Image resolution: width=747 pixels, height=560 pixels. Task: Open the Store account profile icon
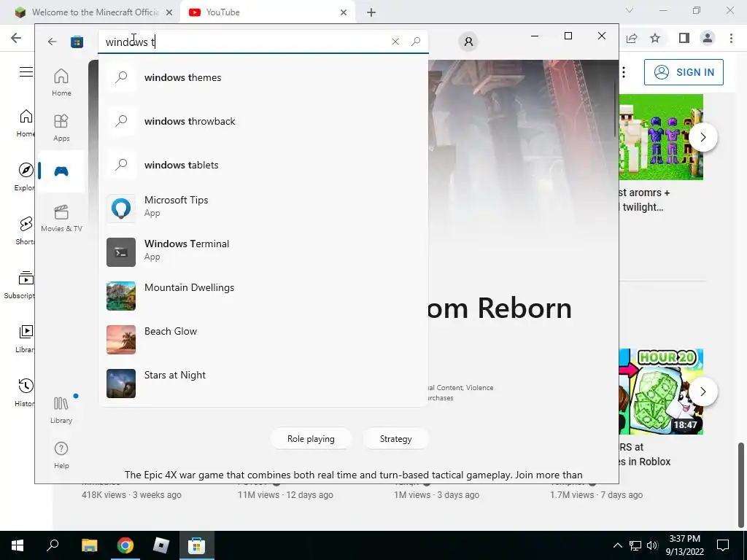(x=468, y=42)
